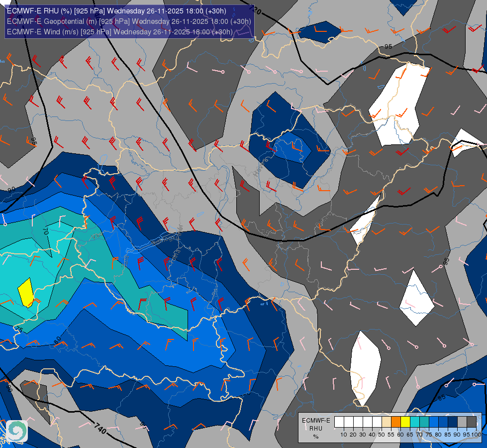Viewport: 487px width, 448px height.
Task: Click the cyan 65–70 legend swatch
Action: point(415,422)
